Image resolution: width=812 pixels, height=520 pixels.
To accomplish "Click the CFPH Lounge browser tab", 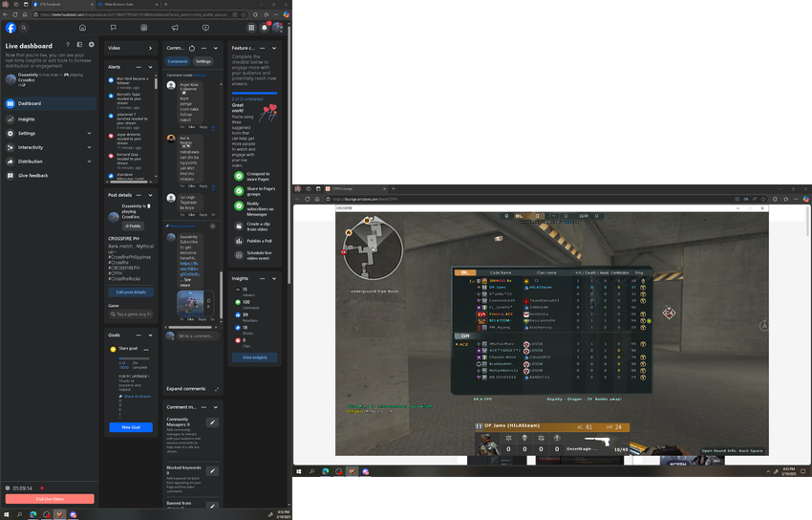I will pyautogui.click(x=355, y=188).
